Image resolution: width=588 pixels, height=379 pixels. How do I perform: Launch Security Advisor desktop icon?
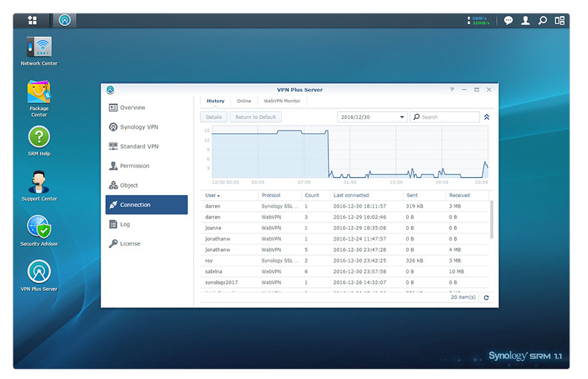coord(39,231)
